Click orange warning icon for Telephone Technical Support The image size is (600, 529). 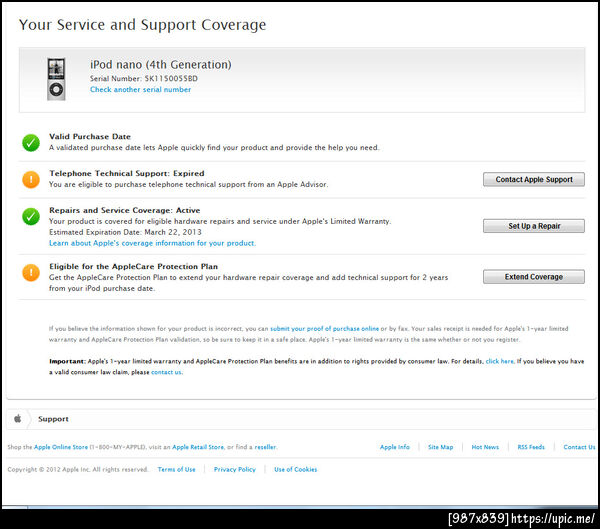pyautogui.click(x=31, y=179)
